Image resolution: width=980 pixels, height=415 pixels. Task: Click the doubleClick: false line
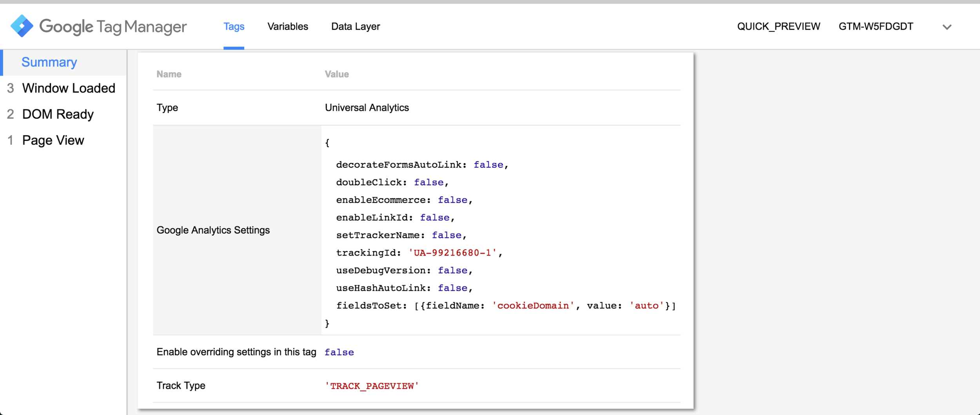(392, 182)
